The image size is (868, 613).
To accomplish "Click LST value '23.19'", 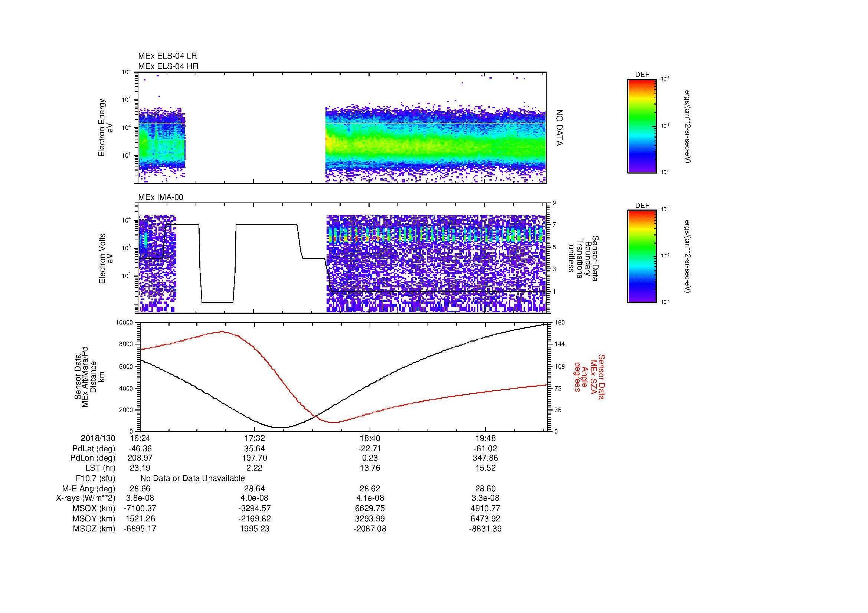I will (x=140, y=468).
